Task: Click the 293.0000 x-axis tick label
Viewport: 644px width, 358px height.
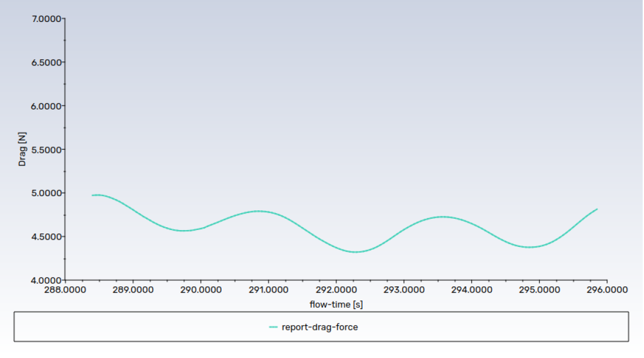Action: coord(404,290)
